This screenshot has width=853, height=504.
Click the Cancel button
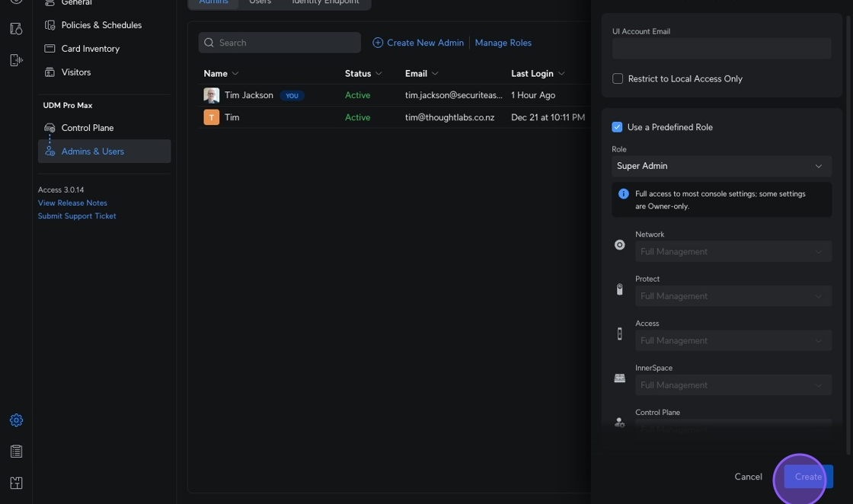tap(747, 477)
